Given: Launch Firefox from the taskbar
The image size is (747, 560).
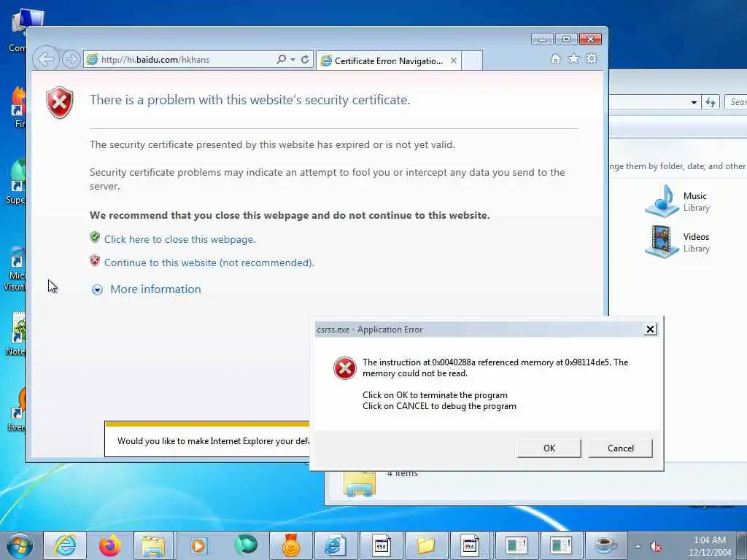Looking at the screenshot, I should pos(110,545).
